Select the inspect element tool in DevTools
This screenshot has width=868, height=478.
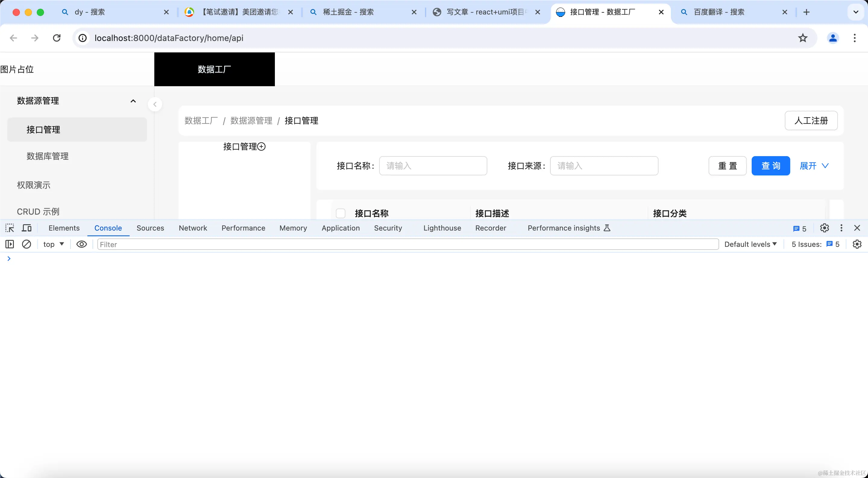[x=10, y=228]
